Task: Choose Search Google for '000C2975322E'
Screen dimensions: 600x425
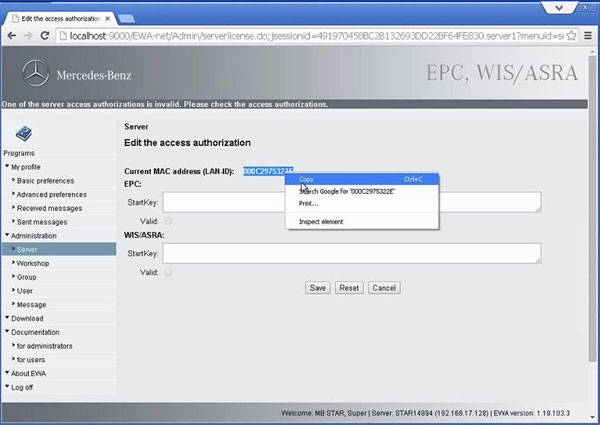Action: tap(362, 191)
